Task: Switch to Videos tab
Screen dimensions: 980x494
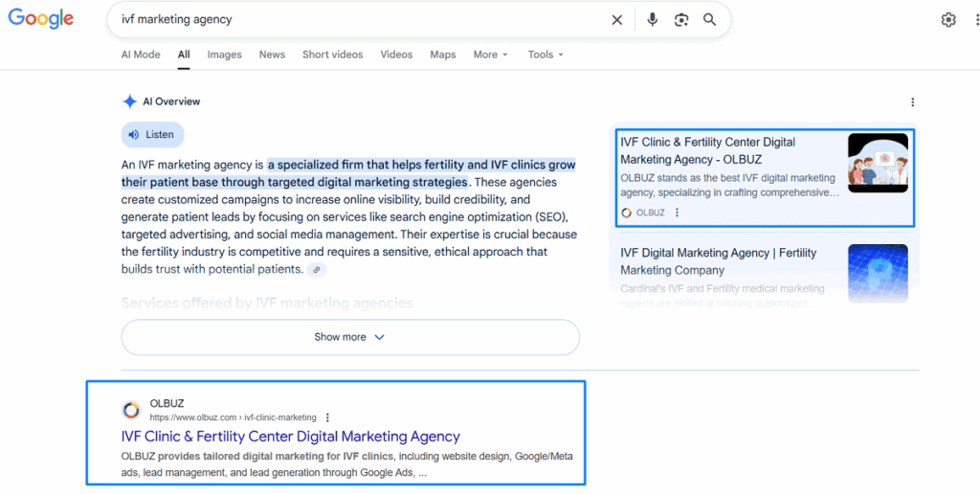Action: (396, 55)
